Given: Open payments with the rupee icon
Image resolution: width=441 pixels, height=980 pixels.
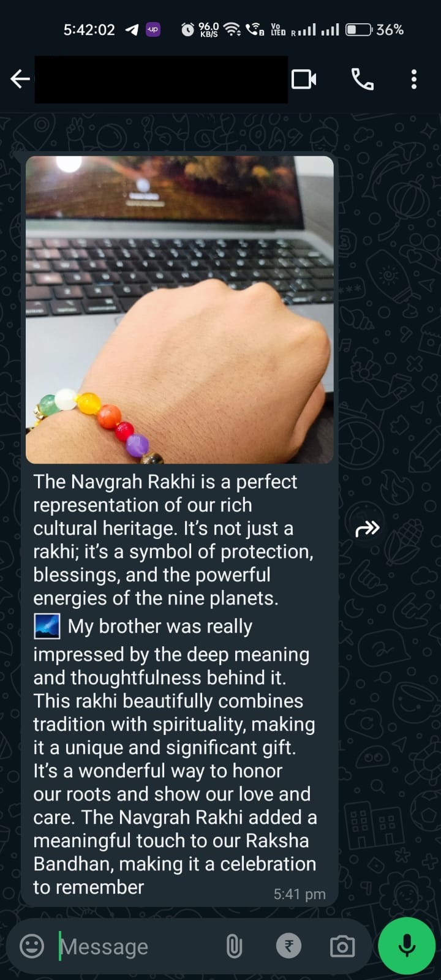Looking at the screenshot, I should pyautogui.click(x=288, y=946).
